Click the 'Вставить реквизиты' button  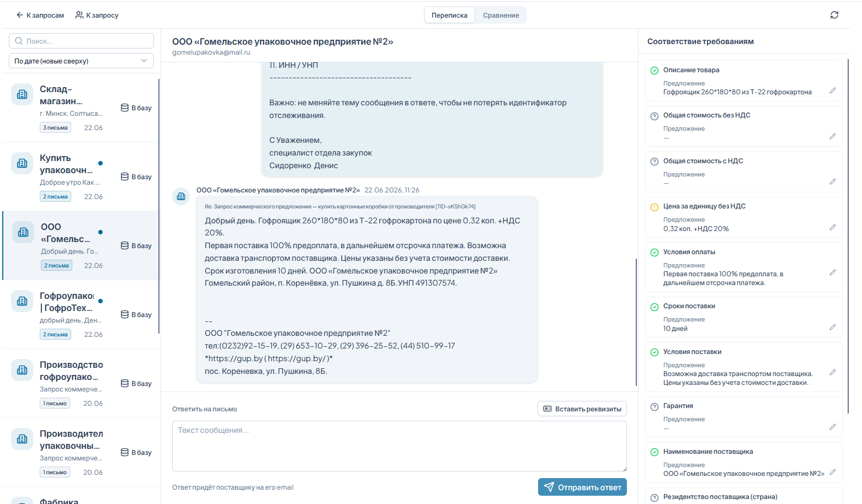coord(582,409)
